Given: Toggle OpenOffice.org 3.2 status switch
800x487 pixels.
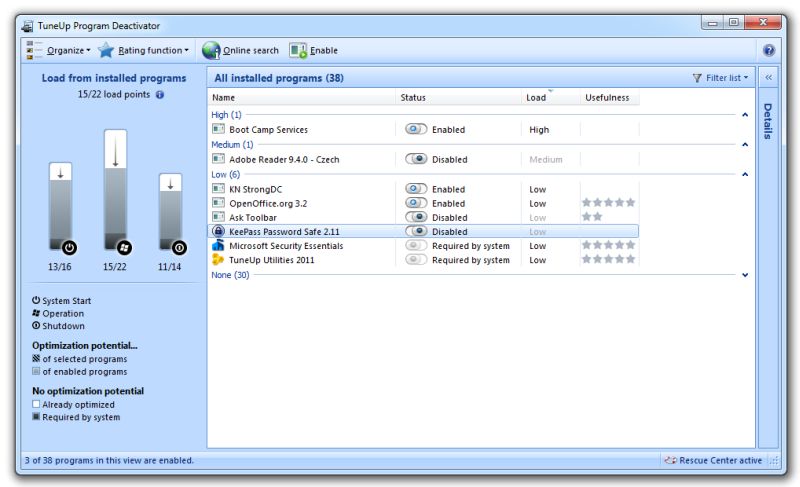Looking at the screenshot, I should (x=416, y=203).
